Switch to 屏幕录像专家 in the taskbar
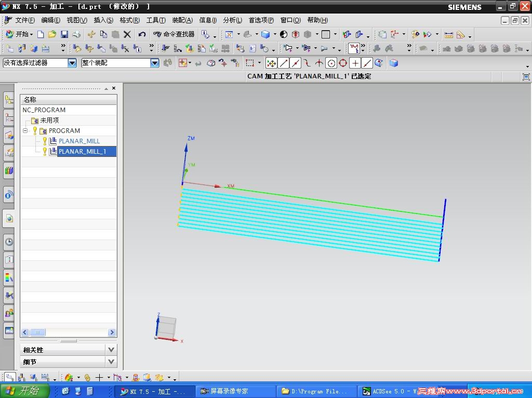The image size is (532, 398). click(x=235, y=391)
